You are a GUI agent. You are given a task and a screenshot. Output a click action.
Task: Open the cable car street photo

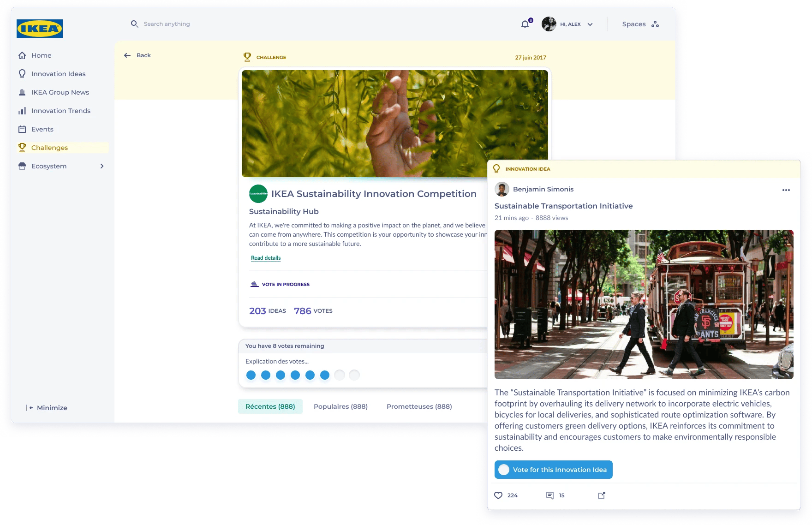pos(644,304)
